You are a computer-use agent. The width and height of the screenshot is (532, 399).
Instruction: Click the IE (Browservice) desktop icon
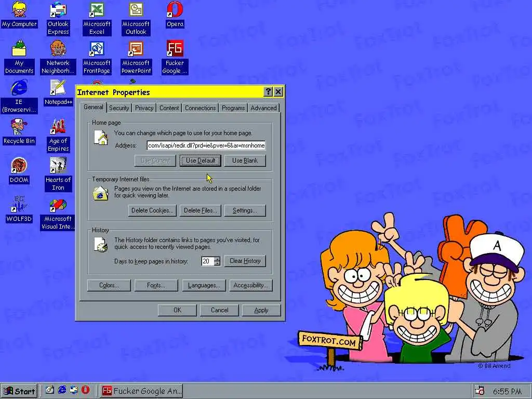(19, 96)
